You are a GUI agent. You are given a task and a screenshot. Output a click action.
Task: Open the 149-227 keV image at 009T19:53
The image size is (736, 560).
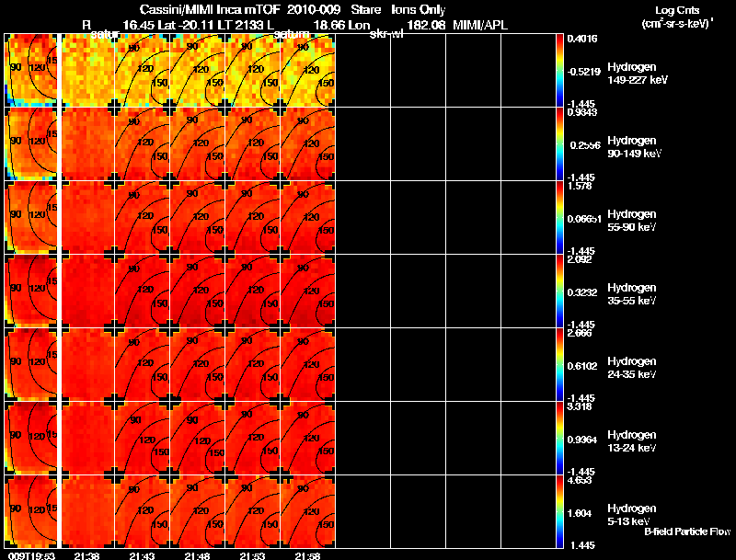click(x=31, y=71)
